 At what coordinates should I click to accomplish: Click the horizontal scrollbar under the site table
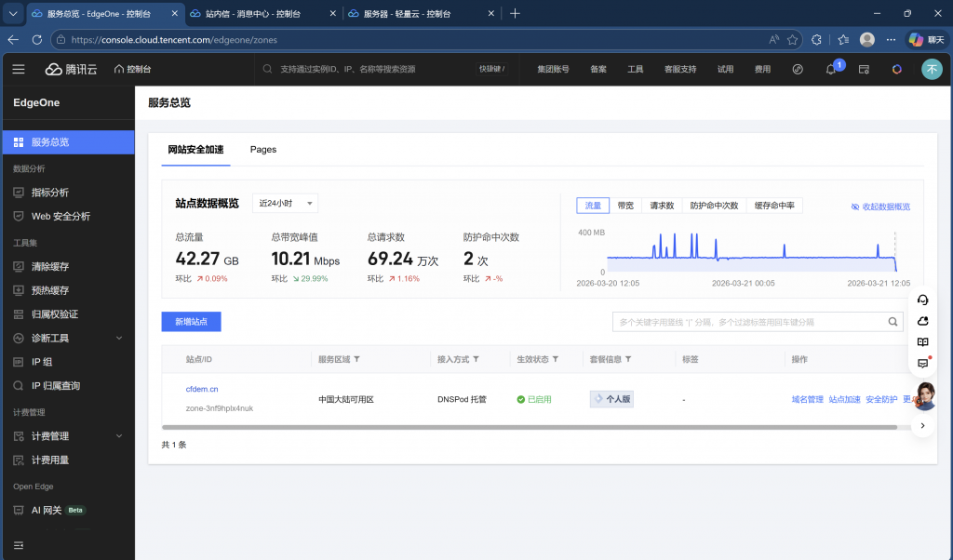[529, 427]
